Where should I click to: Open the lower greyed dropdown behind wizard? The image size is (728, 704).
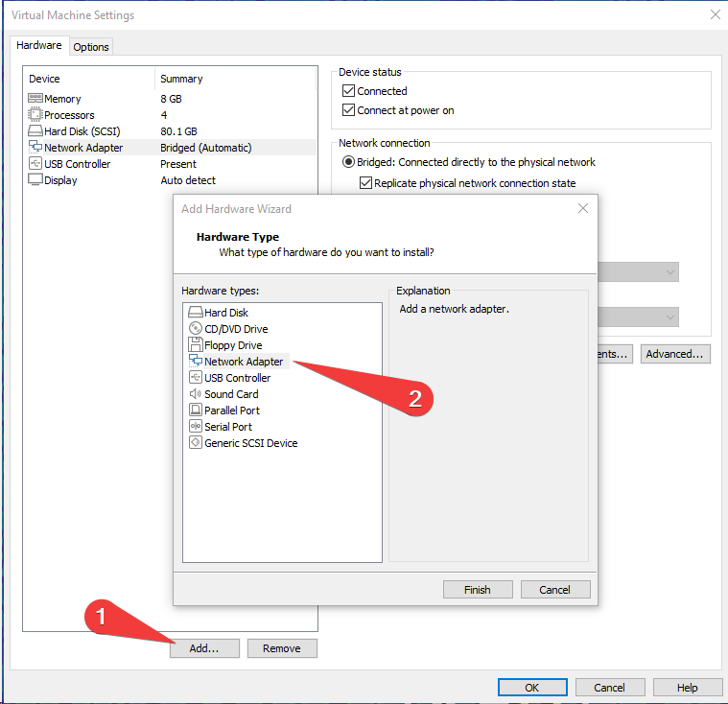(x=639, y=317)
